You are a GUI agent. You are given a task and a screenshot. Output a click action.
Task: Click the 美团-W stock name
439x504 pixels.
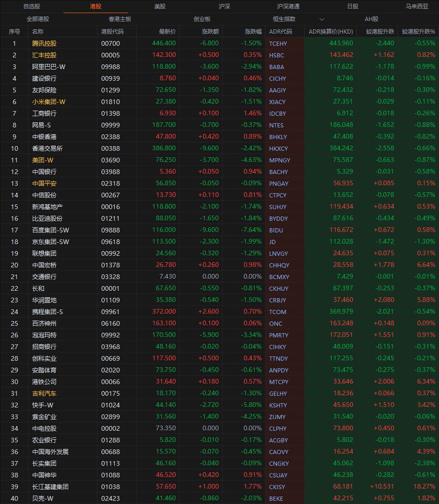[42, 160]
